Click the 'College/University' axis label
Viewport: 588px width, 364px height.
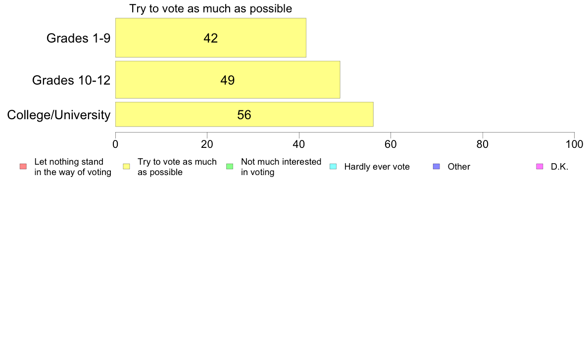coord(59,115)
